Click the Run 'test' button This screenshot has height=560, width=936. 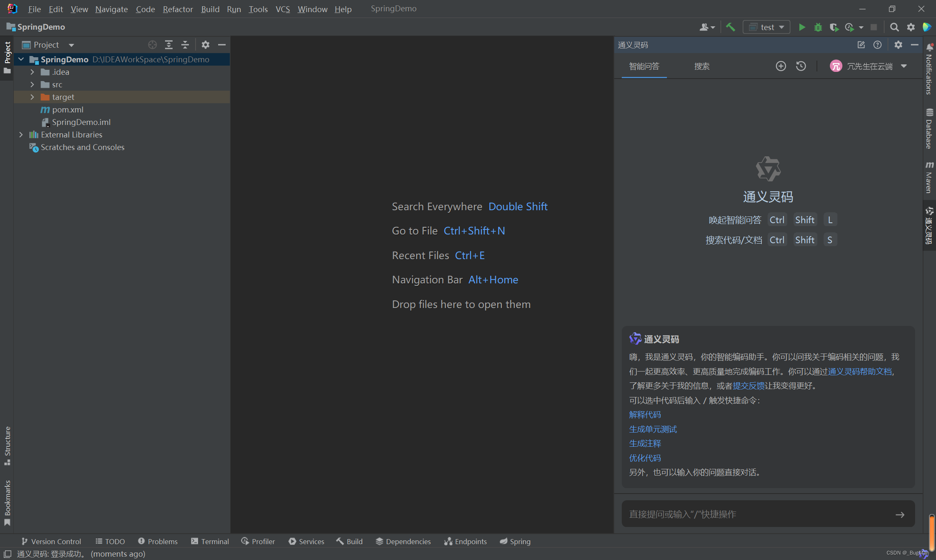[x=801, y=27]
